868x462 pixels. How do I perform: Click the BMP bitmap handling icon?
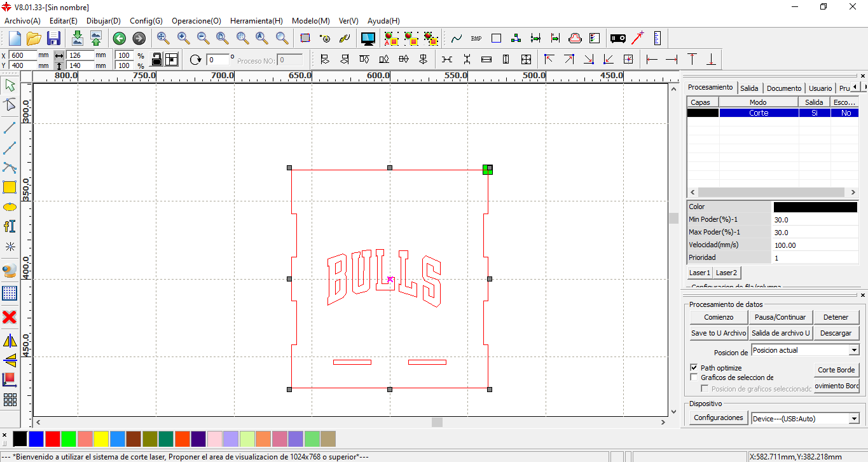tap(476, 38)
